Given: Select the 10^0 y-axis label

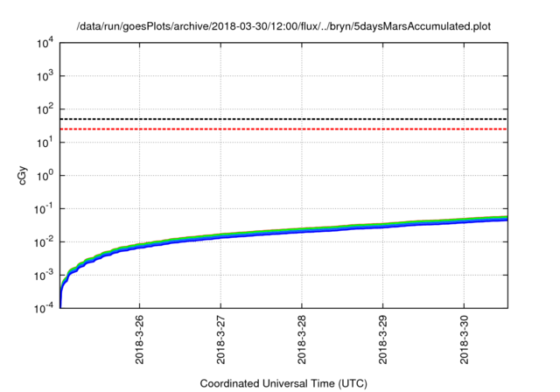Looking at the screenshot, I should click(45, 176).
